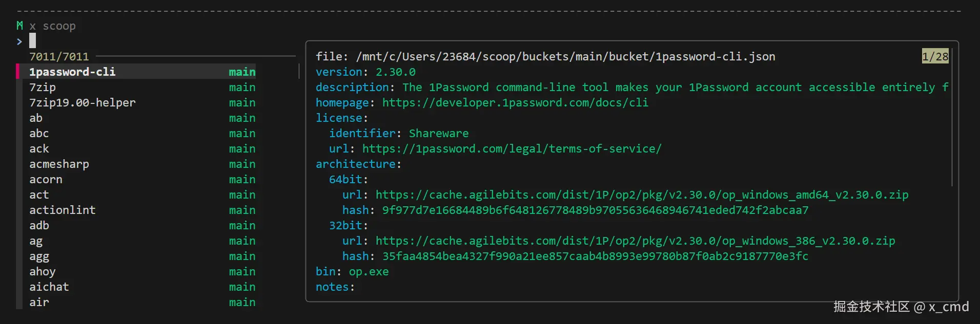Open the developer.1password.com homepage link

pyautogui.click(x=515, y=102)
